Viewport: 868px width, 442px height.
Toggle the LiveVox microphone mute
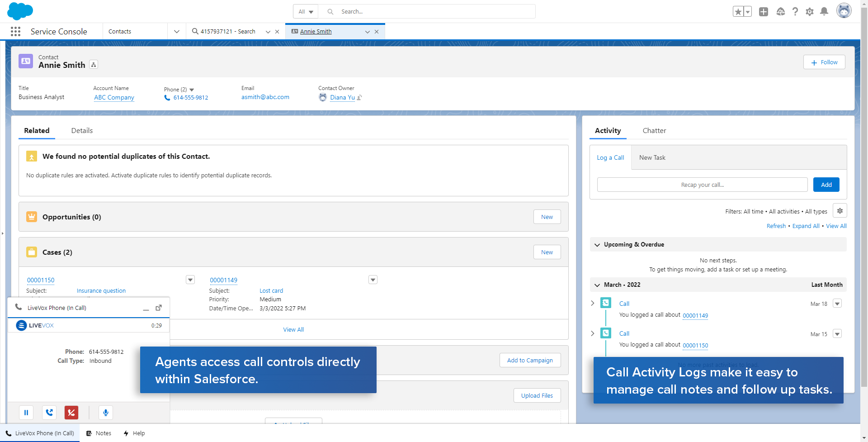105,413
